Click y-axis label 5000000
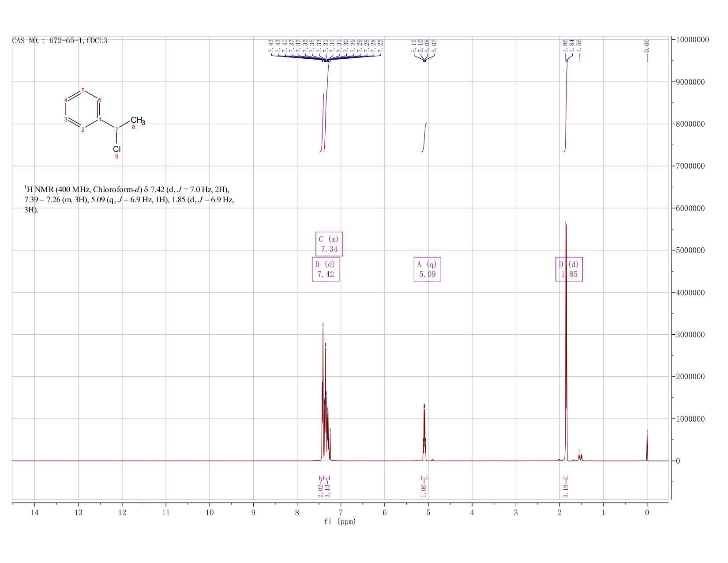This screenshot has width=728, height=563. point(690,250)
